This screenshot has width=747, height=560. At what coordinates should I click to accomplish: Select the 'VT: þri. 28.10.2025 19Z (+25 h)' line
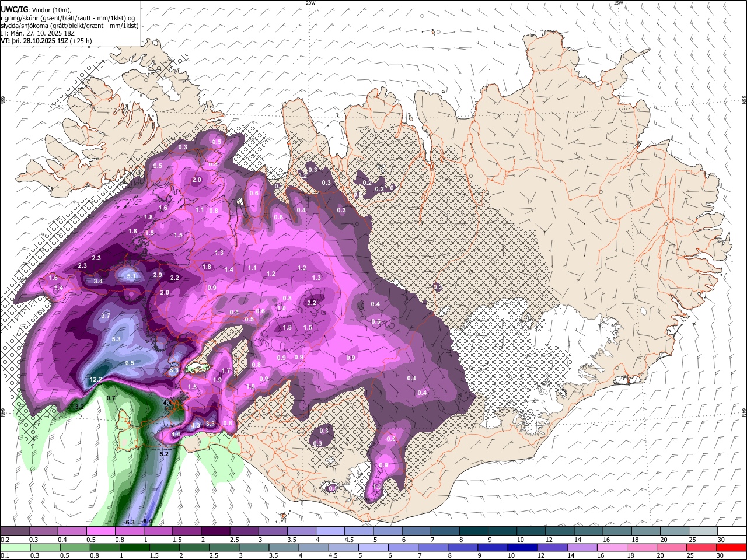pos(46,41)
